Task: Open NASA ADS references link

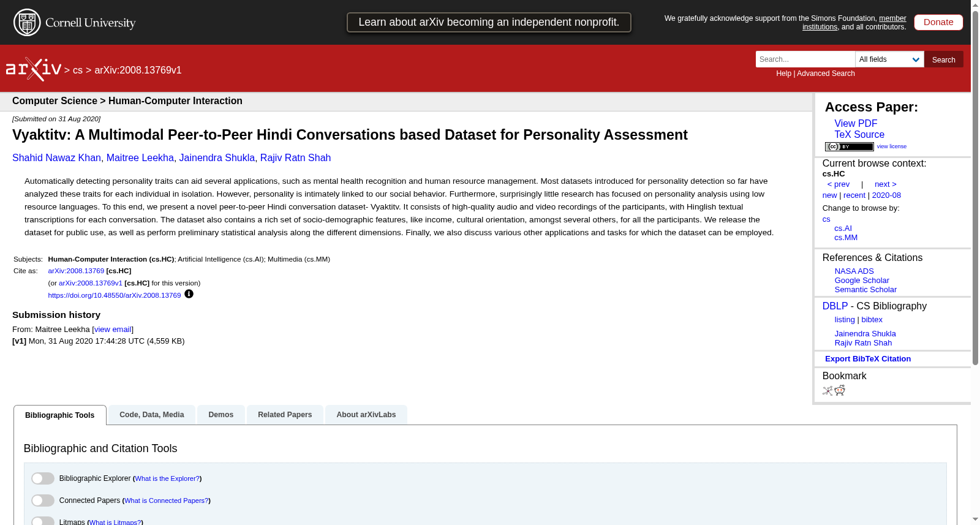Action: tap(854, 271)
